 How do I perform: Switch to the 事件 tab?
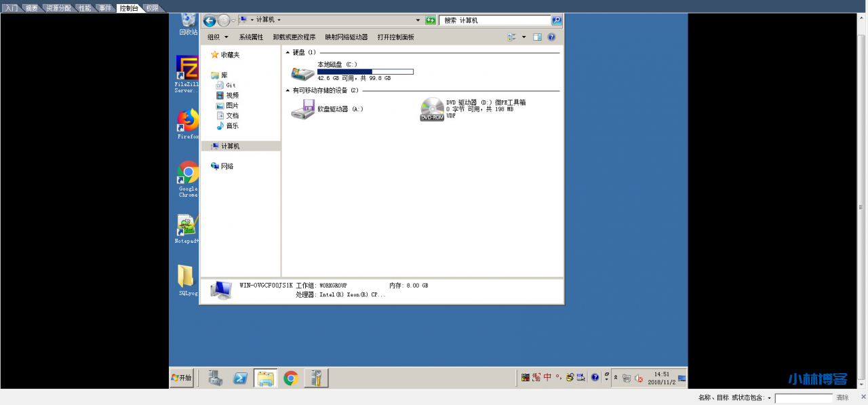(104, 8)
